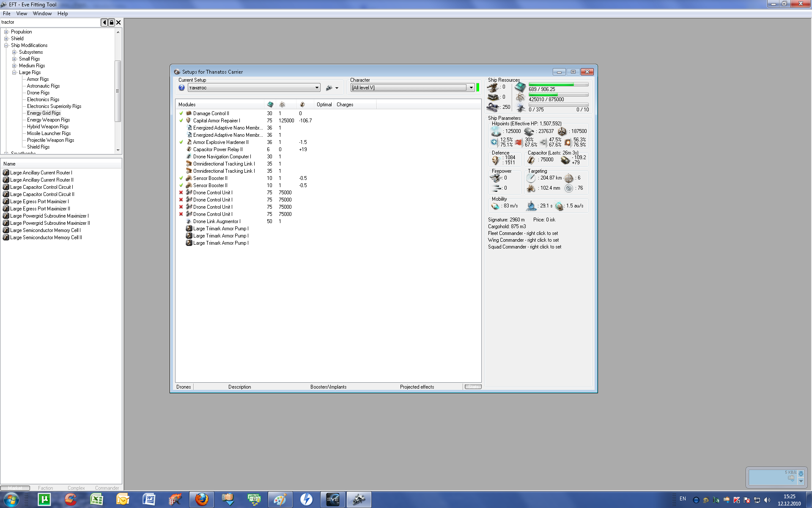Viewport: 812px width, 508px height.
Task: Click the powergrid atom icon in Ship Resources
Action: [x=520, y=98]
